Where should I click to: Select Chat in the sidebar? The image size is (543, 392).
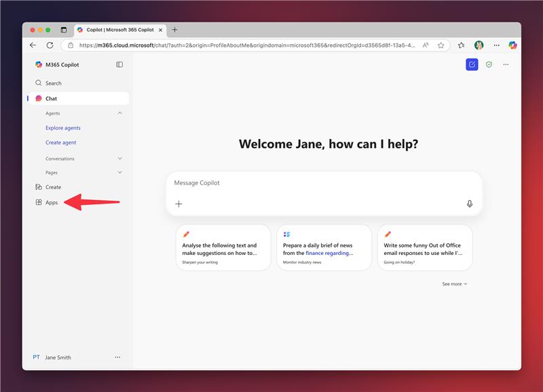tap(79, 98)
